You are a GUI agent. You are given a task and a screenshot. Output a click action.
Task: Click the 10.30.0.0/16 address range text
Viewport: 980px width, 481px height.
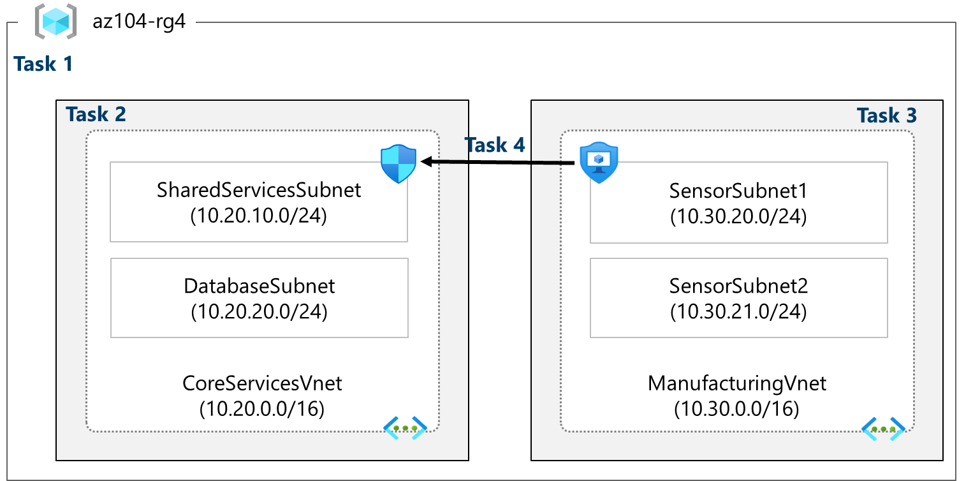coord(736,408)
